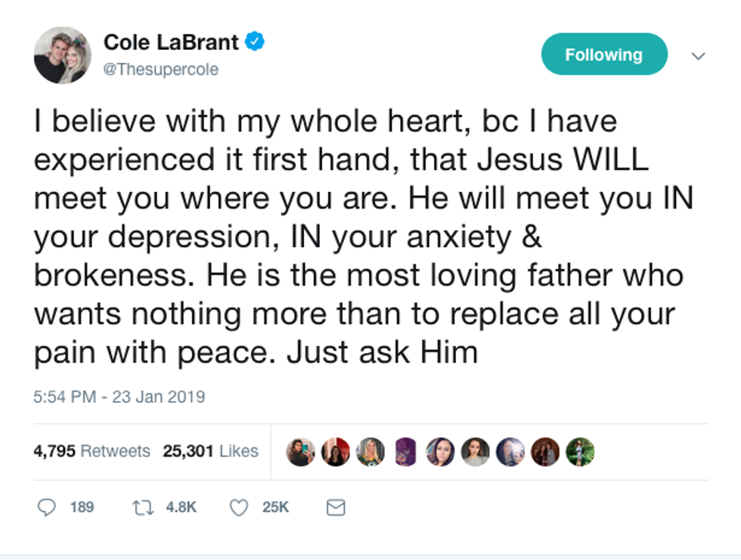Expand the tweet options chevron
741x560 pixels.
tap(699, 56)
